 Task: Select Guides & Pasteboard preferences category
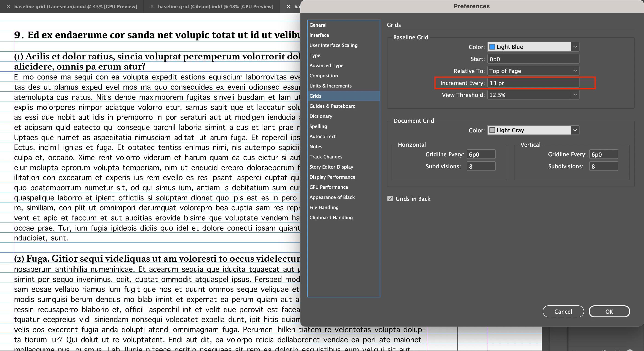[332, 106]
